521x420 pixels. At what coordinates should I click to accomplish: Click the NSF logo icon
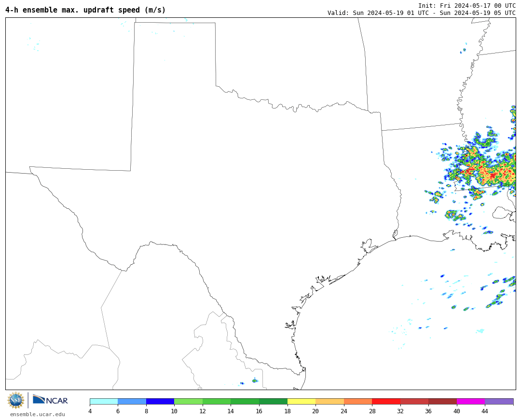(16, 400)
